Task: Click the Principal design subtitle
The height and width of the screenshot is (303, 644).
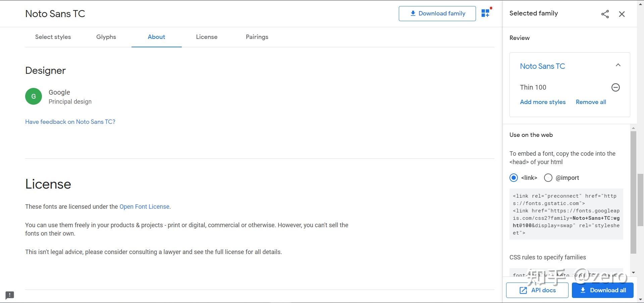Action: click(x=70, y=102)
